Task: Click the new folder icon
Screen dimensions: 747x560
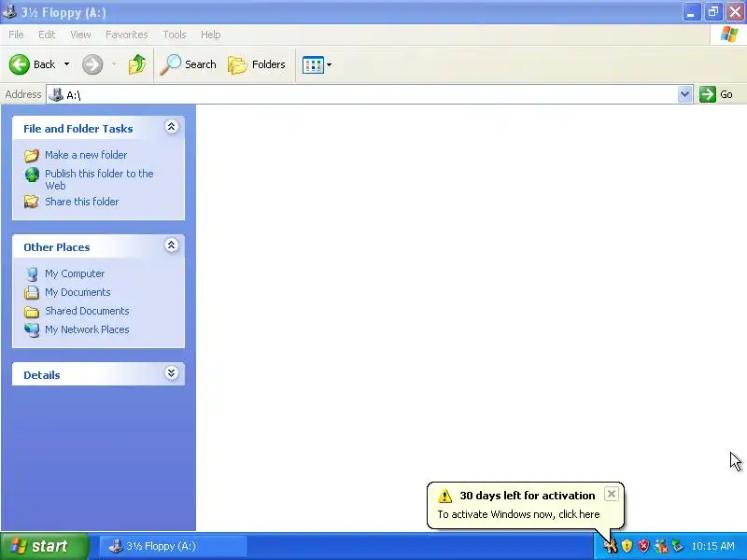Action: pos(32,155)
